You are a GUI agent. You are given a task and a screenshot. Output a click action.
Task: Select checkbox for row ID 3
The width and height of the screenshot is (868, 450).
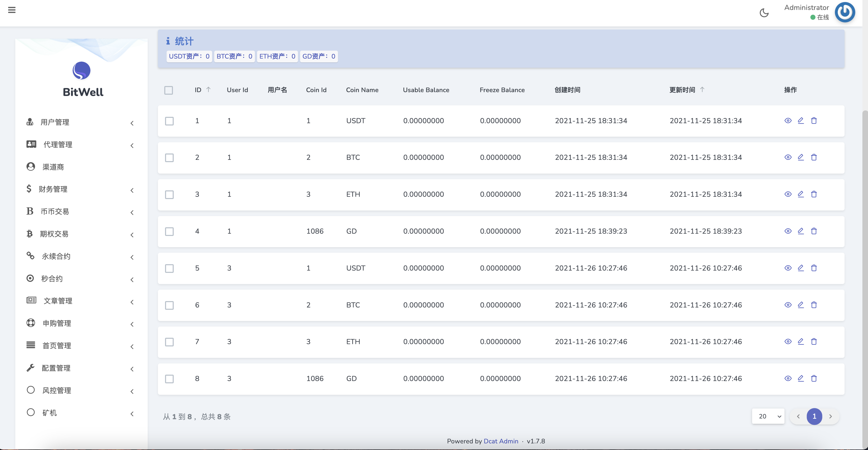169,195
